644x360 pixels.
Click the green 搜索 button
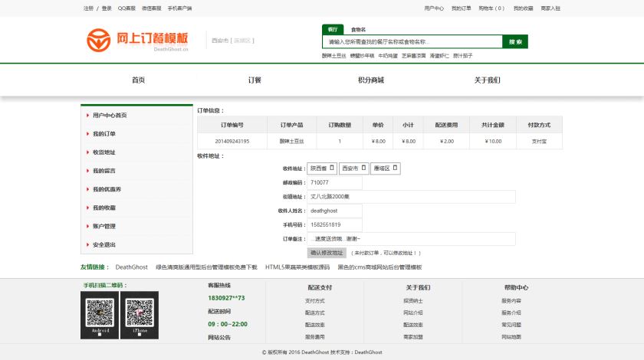click(515, 41)
